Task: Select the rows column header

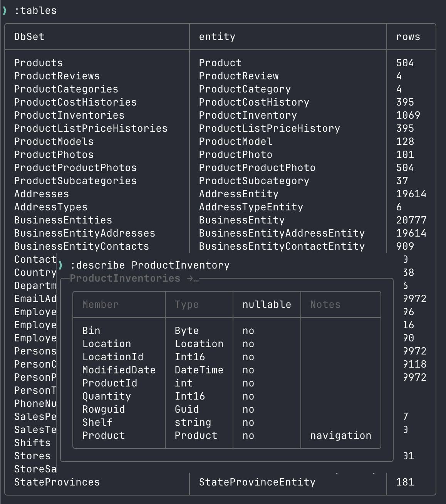Action: tap(408, 37)
